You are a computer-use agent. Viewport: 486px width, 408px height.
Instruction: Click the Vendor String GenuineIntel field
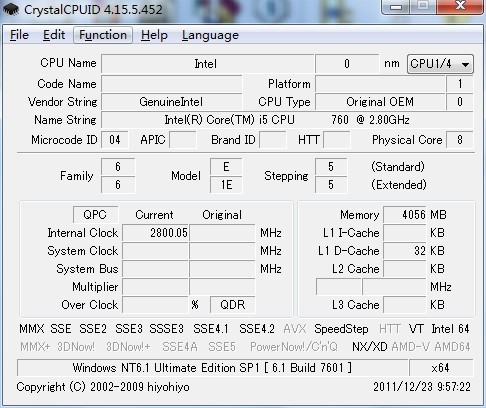(172, 102)
